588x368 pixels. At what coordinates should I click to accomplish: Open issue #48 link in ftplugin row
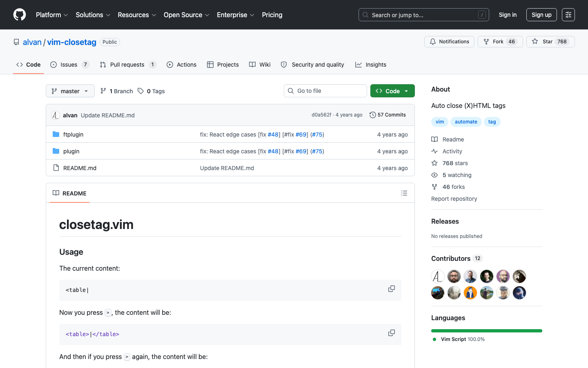pyautogui.click(x=273, y=135)
